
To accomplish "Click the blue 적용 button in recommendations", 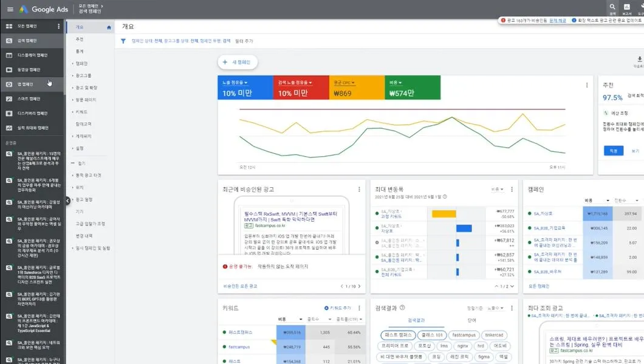I will pos(613,151).
